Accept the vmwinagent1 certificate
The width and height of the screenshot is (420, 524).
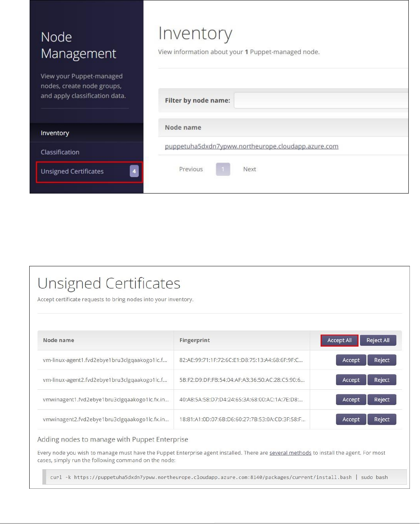click(351, 400)
